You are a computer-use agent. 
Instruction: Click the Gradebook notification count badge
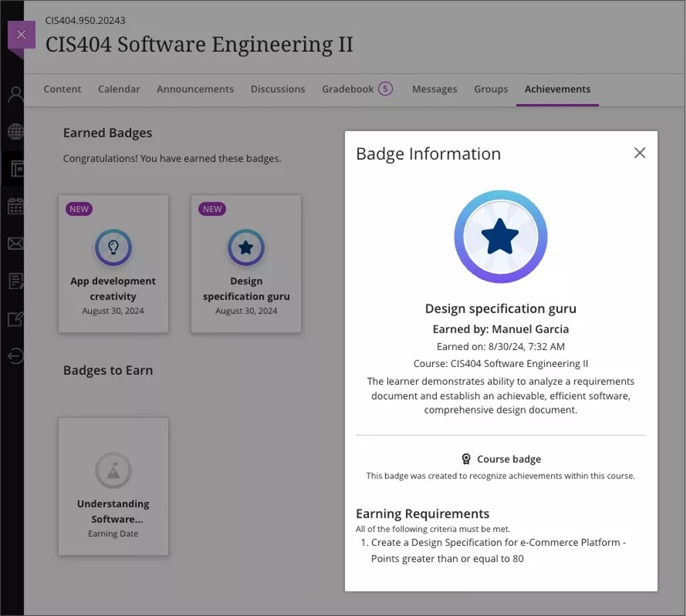tap(386, 88)
